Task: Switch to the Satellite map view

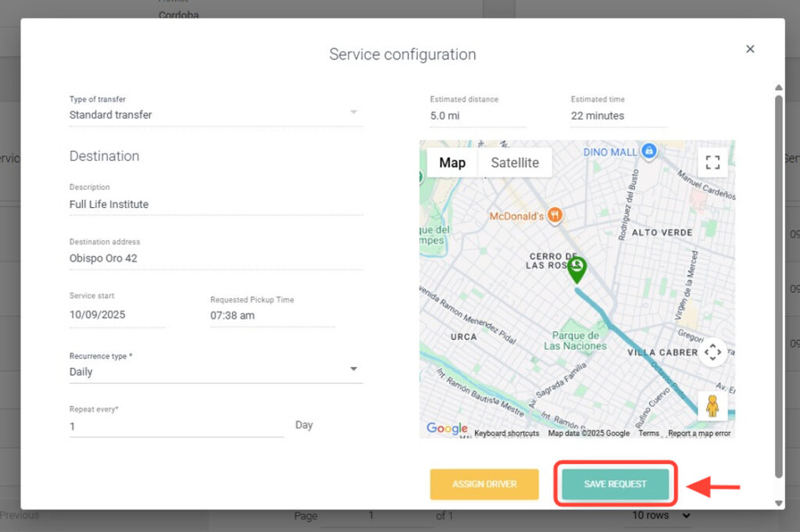Action: pyautogui.click(x=514, y=162)
